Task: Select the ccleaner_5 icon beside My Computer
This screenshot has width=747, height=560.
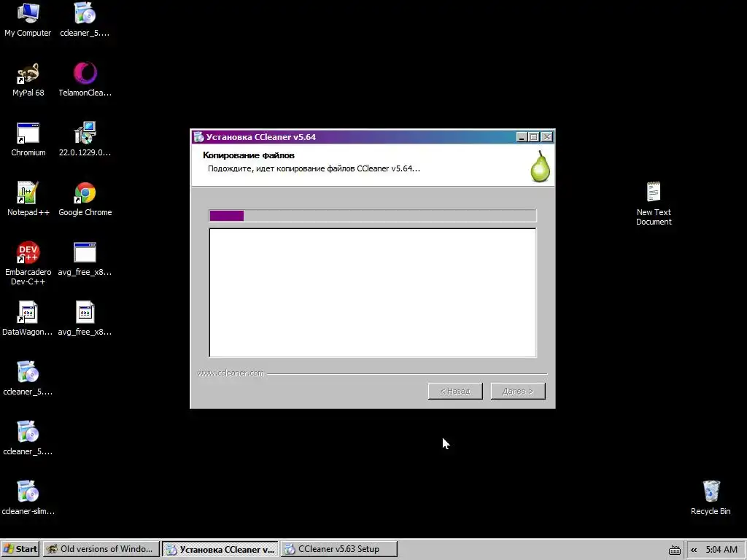Action: coord(85,20)
